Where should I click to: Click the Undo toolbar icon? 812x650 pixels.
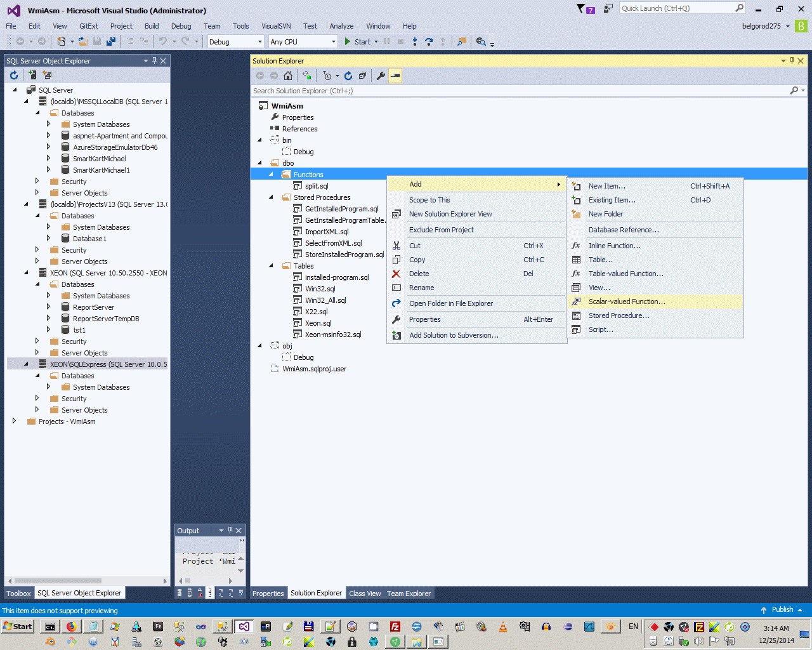(x=163, y=41)
